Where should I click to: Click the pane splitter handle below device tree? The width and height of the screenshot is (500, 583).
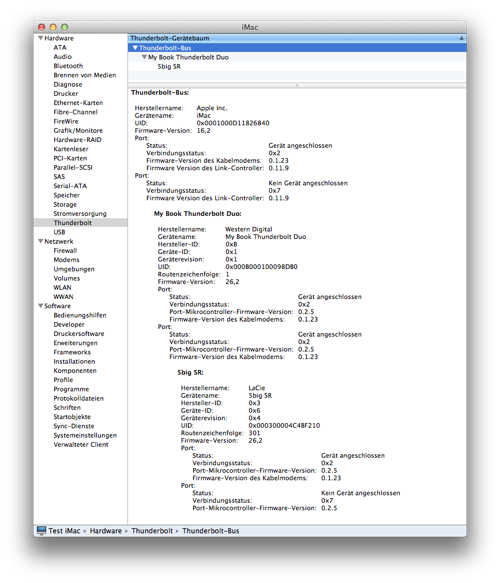point(297,85)
